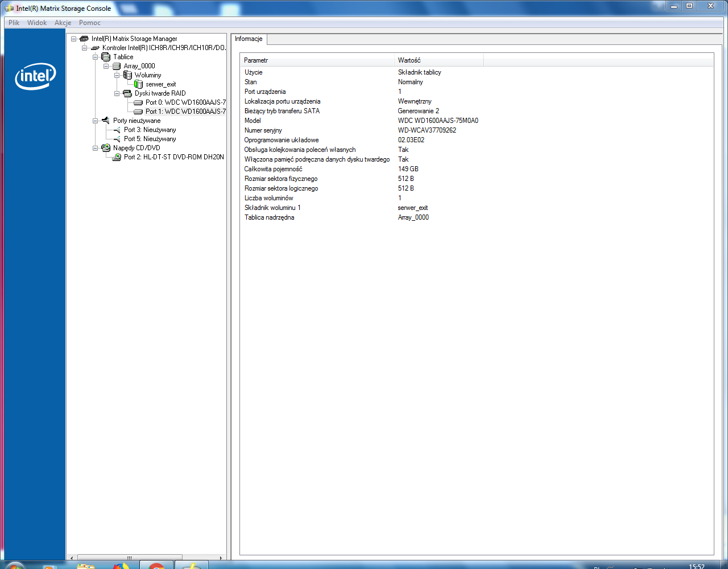Click the Tablice stacked-disks icon
This screenshot has width=728, height=569.
(x=106, y=57)
